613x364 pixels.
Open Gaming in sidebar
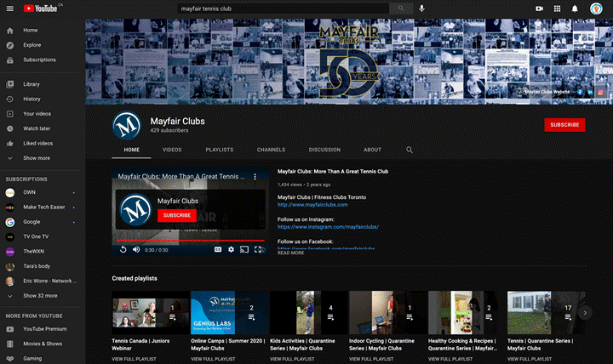41,359
